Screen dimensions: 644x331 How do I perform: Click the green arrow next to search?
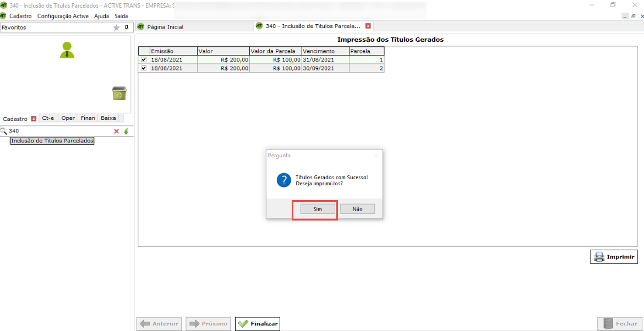click(x=125, y=131)
